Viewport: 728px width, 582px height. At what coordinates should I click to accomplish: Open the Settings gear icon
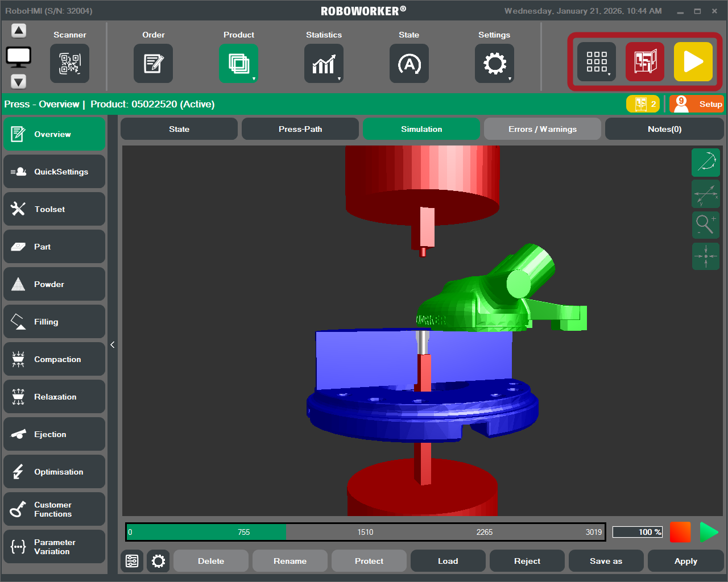pos(494,63)
